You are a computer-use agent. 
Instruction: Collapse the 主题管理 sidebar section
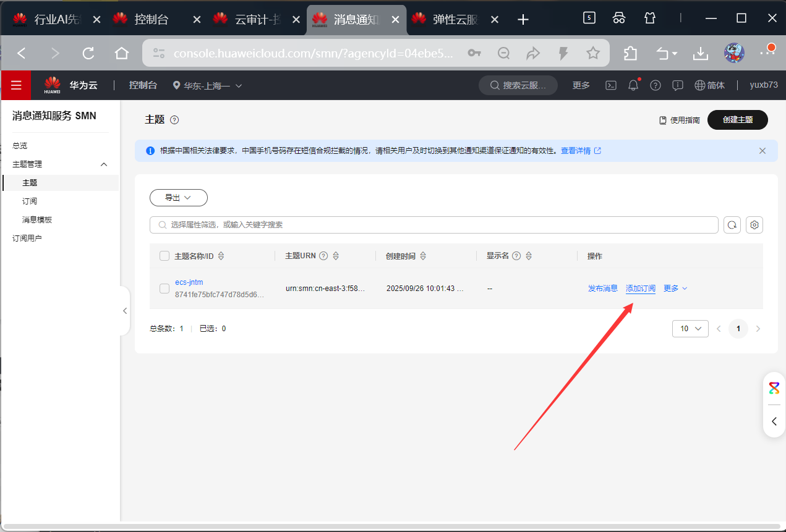104,164
